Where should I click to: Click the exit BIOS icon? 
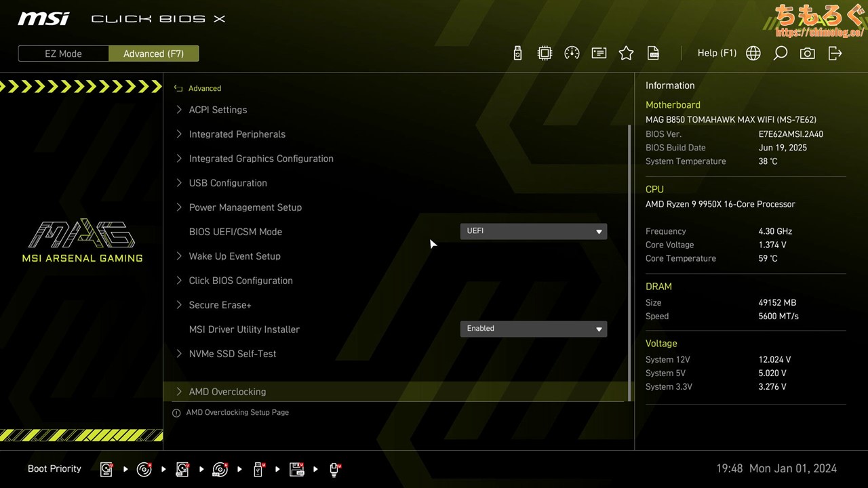point(835,54)
